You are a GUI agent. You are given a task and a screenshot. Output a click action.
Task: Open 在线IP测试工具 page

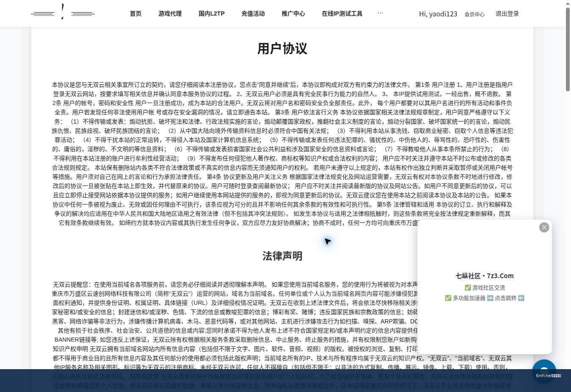point(342,14)
